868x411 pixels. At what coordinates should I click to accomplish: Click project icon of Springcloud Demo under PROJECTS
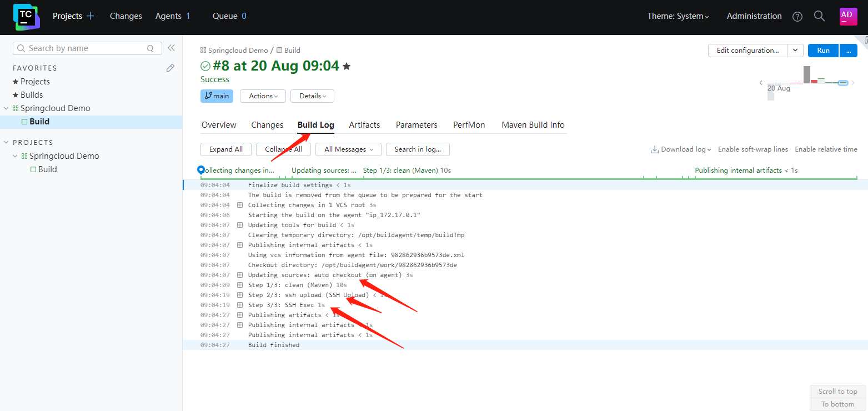pyautogui.click(x=24, y=156)
